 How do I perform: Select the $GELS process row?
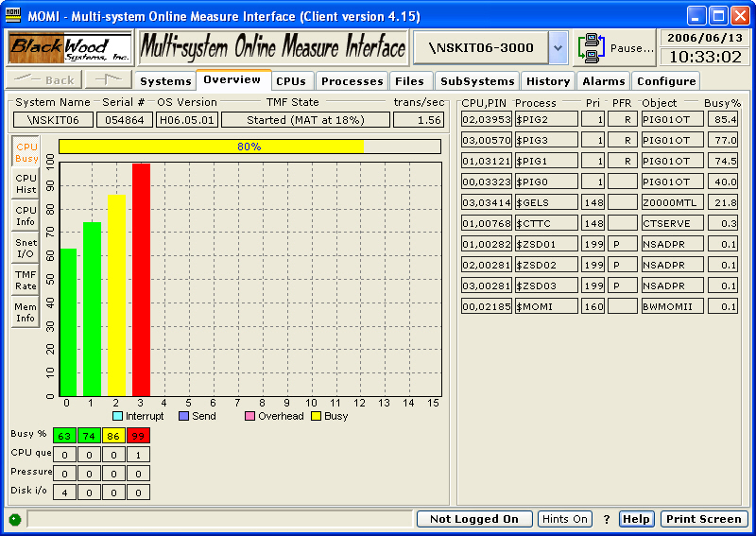click(599, 202)
